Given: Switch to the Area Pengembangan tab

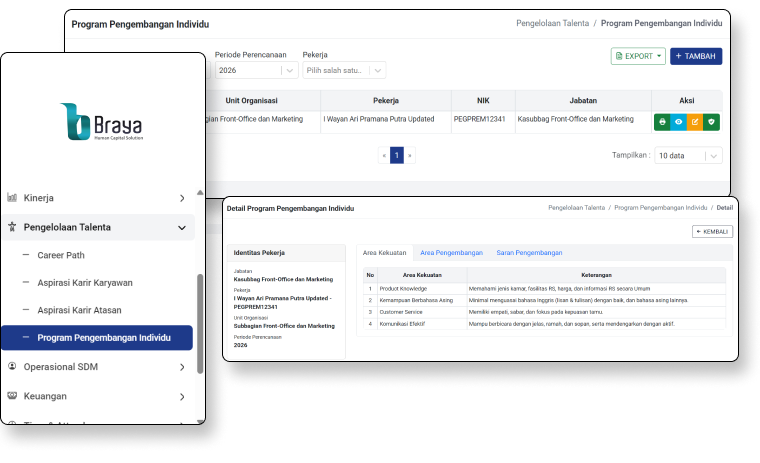Looking at the screenshot, I should click(x=451, y=253).
